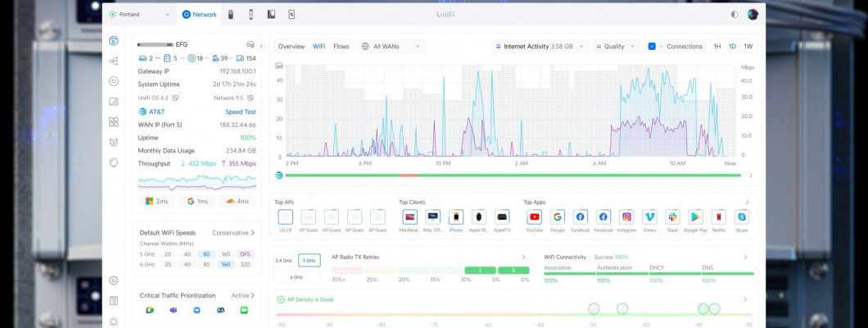
Task: Select the 2.4 GHz band toggle
Action: (283, 260)
